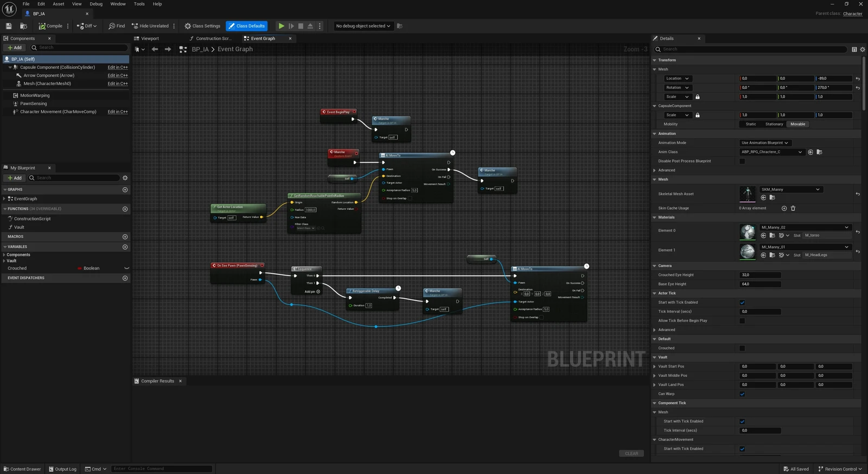Open the Content Drawer
The height and width of the screenshot is (474, 868).
pyautogui.click(x=22, y=469)
